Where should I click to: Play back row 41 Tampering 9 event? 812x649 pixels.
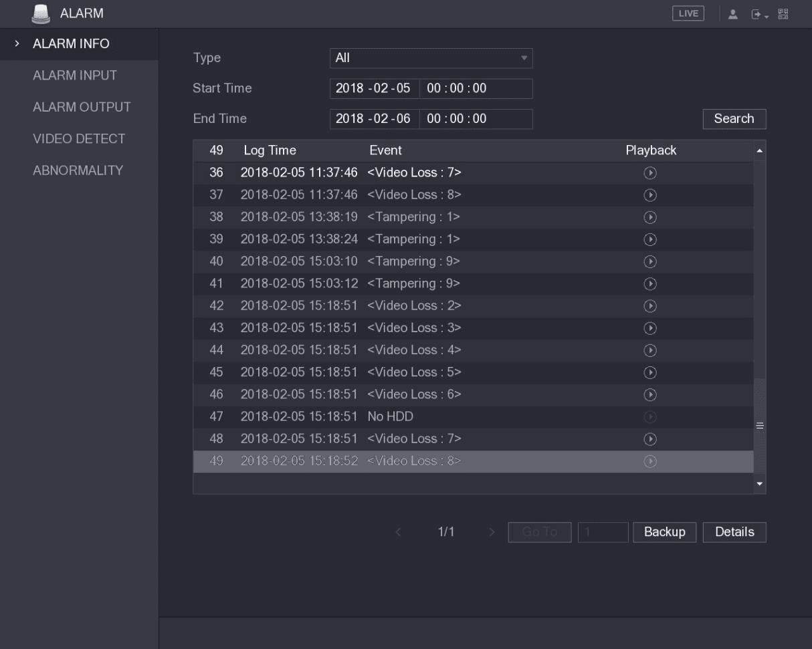tap(649, 283)
